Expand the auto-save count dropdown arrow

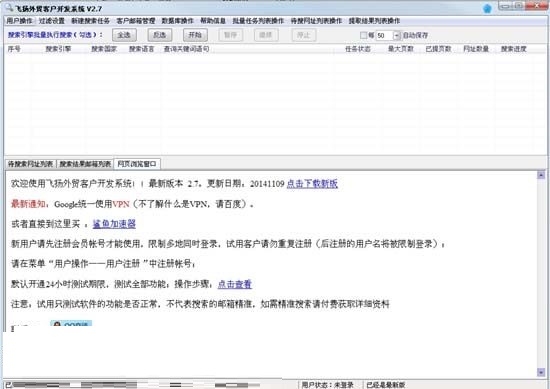click(x=397, y=35)
